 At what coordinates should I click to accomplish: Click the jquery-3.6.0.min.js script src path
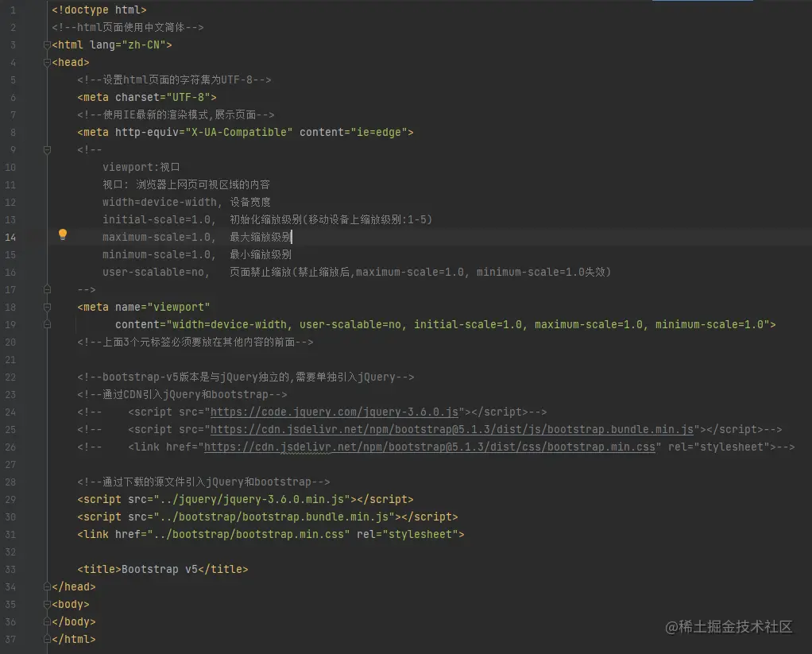click(x=252, y=500)
